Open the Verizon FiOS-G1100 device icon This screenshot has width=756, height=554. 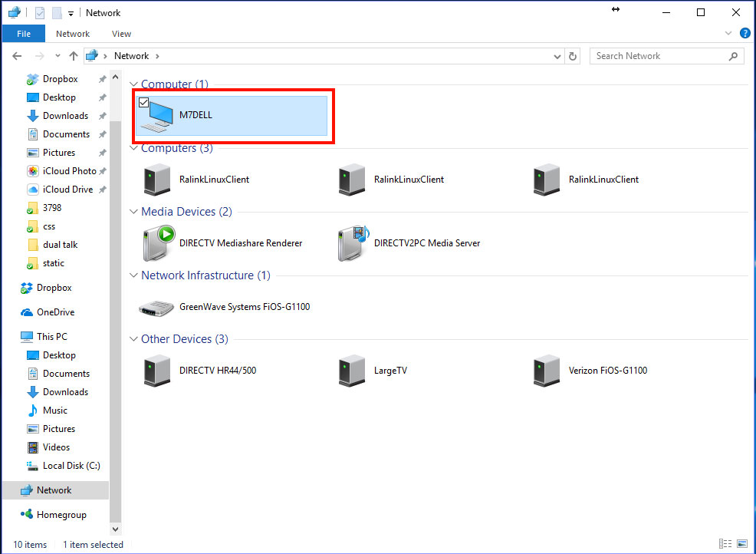pos(547,371)
